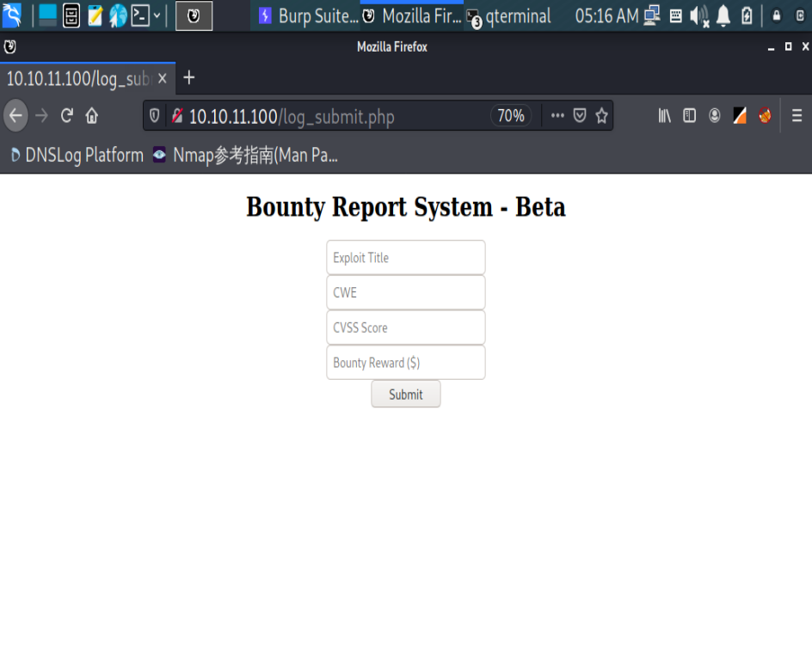Go to the Firefox home page
Viewport: 812px width, 667px height.
(x=92, y=115)
